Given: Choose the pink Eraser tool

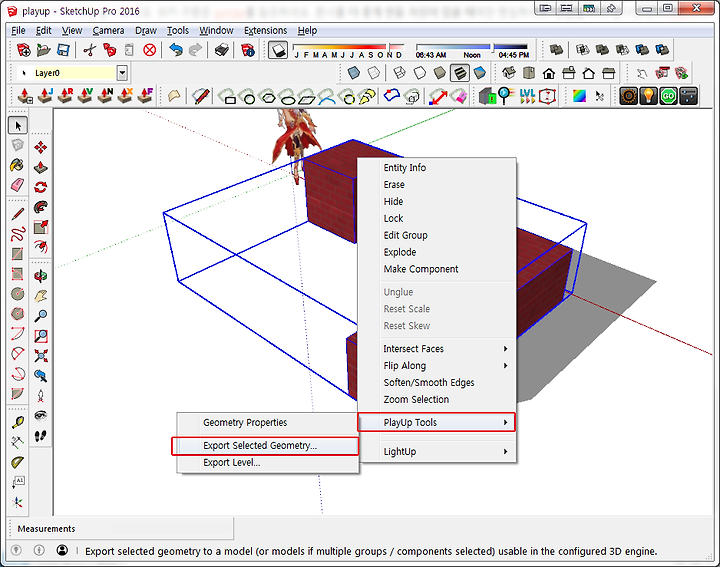Looking at the screenshot, I should pos(17,185).
